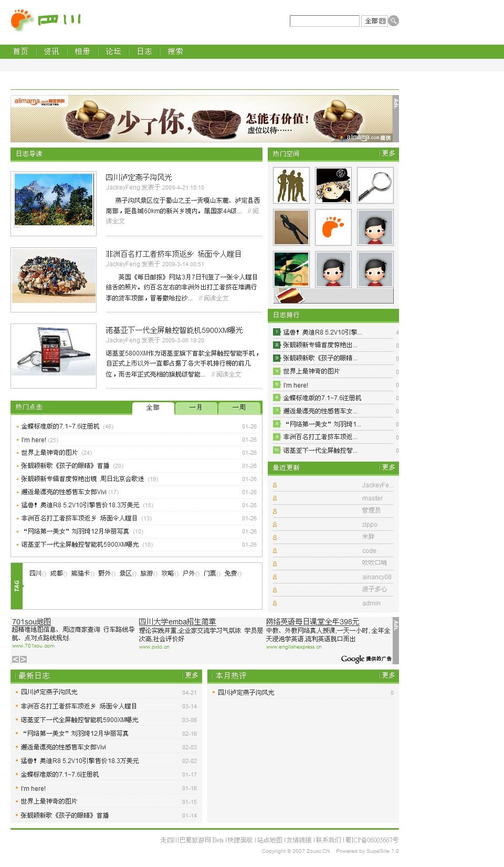The width and height of the screenshot is (504, 867).
Task: Select the 门票 tag
Action: coord(209,573)
